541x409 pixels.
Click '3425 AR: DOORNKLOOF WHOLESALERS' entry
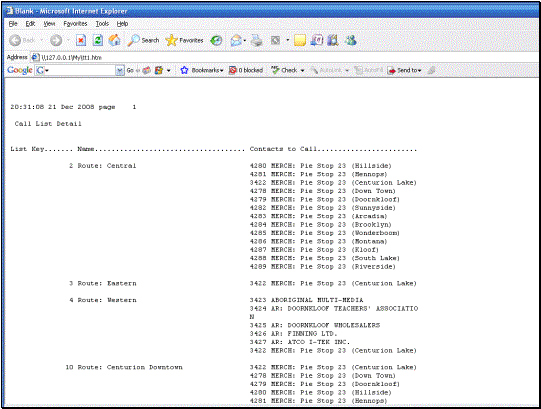(x=315, y=325)
